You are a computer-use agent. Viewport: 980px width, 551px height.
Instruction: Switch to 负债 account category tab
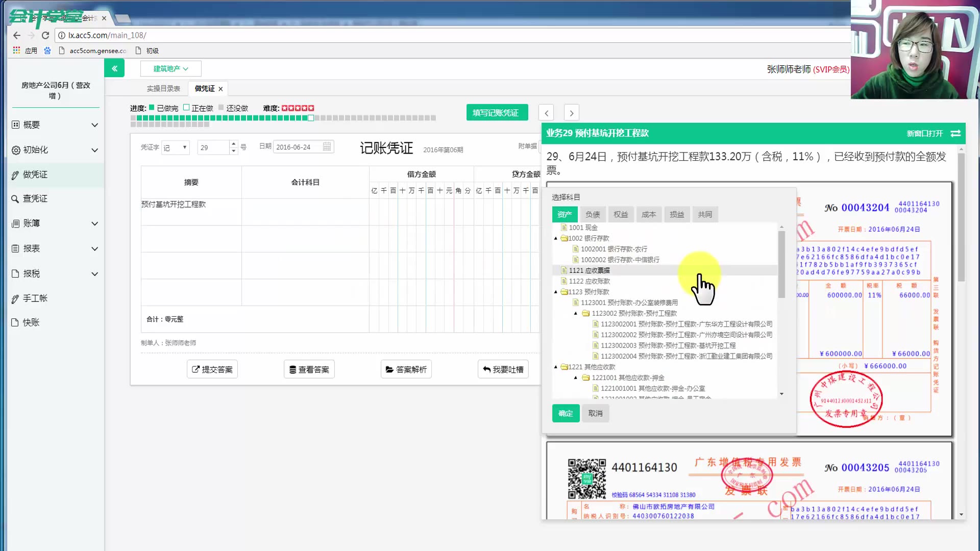click(593, 214)
